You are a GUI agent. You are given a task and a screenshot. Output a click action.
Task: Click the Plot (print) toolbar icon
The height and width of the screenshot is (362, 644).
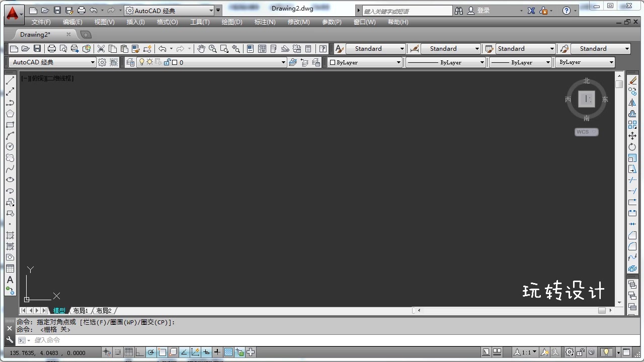[51, 49]
